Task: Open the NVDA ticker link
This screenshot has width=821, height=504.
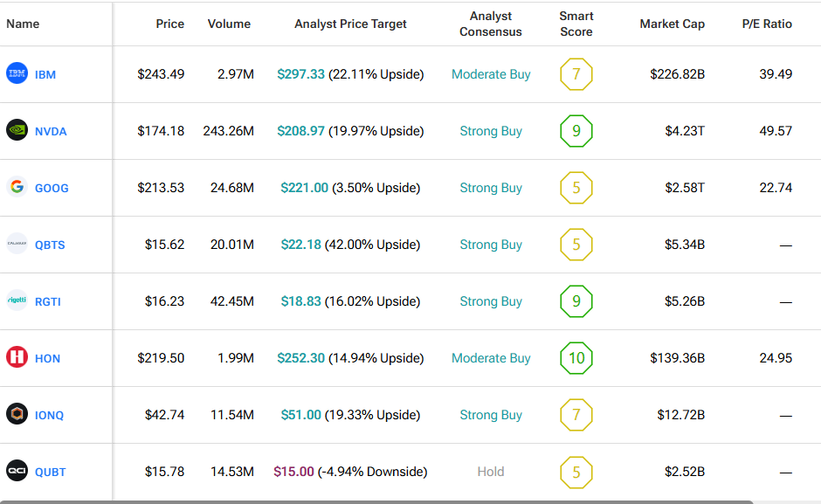Action: click(x=51, y=132)
